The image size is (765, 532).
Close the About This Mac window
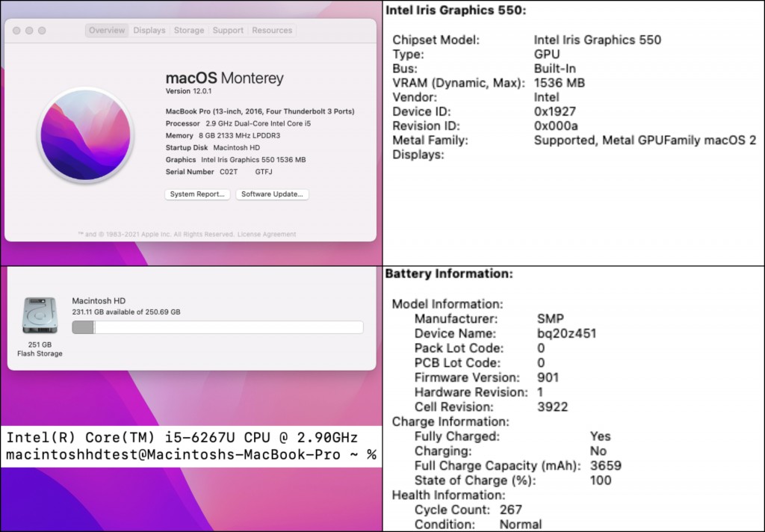(x=16, y=30)
